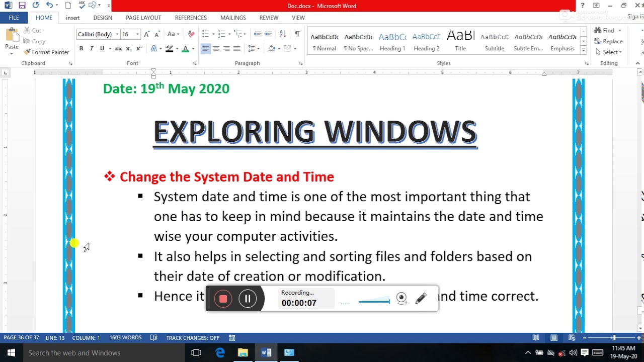Center align the paragraph
Image resolution: width=644 pixels, height=362 pixels.
(x=216, y=49)
